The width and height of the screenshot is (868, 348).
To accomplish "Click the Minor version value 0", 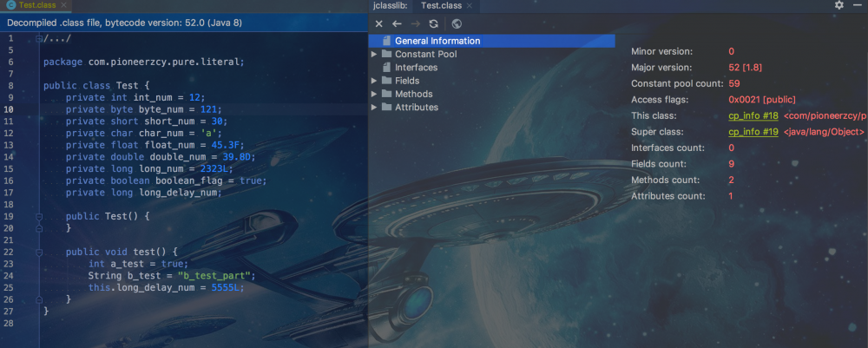I will (x=731, y=51).
